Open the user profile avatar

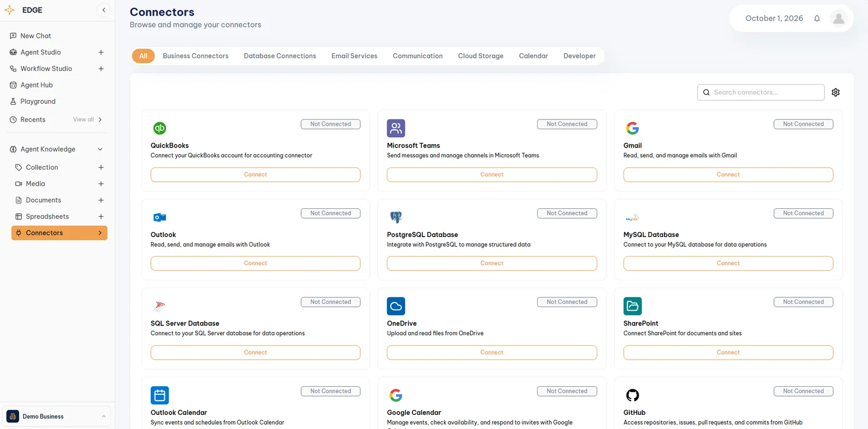coord(838,18)
